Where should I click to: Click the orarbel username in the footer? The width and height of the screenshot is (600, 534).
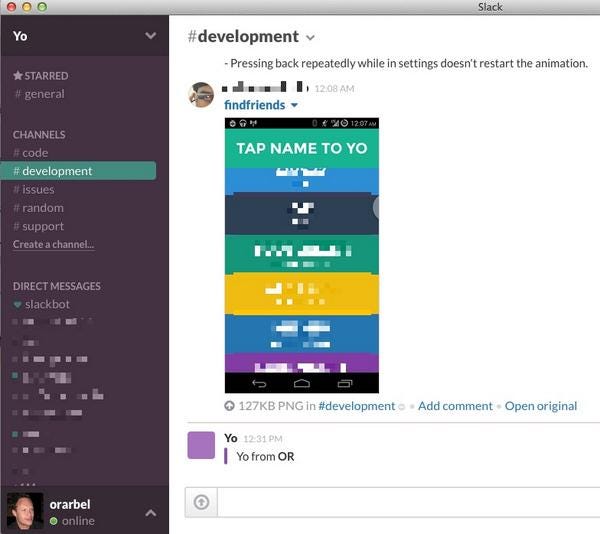(70, 505)
